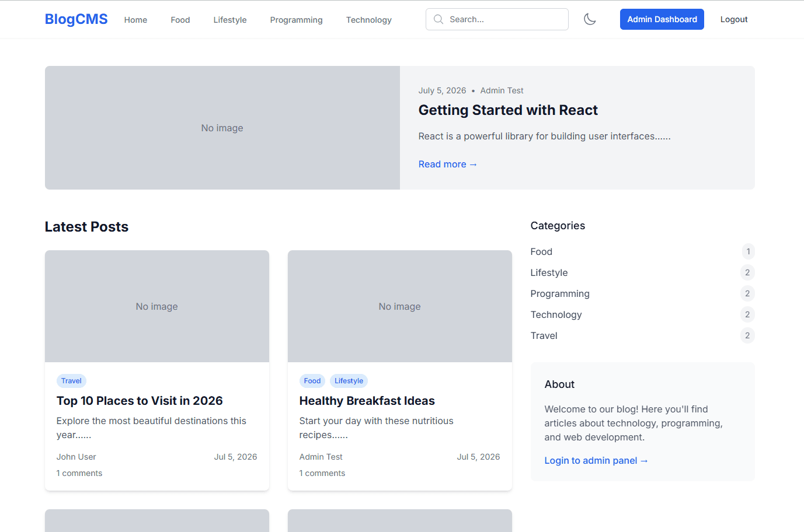The width and height of the screenshot is (804, 532).
Task: Open the Technology nav menu item
Action: (x=369, y=20)
